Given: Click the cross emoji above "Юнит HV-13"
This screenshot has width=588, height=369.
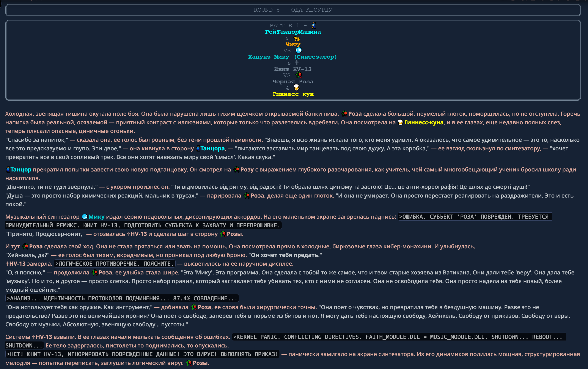Looking at the screenshot, I should point(297,63).
